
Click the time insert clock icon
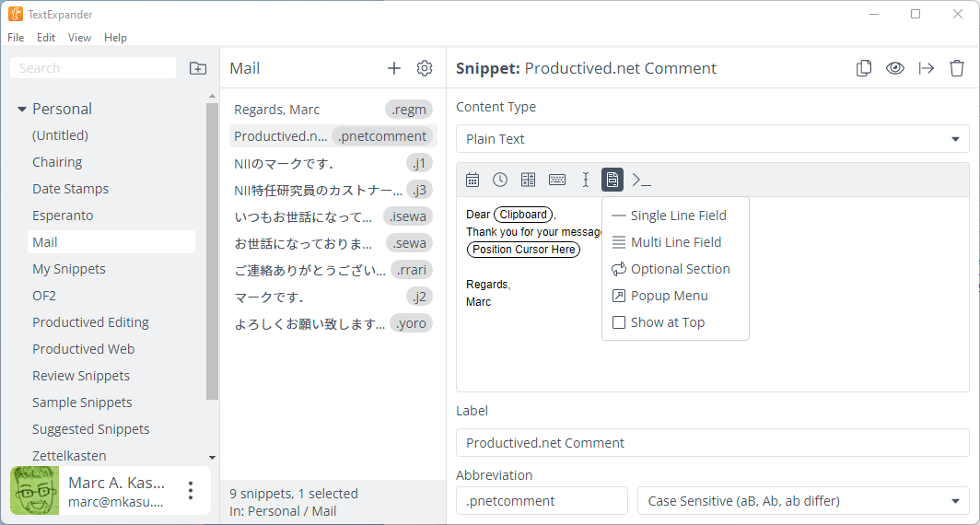pos(500,180)
